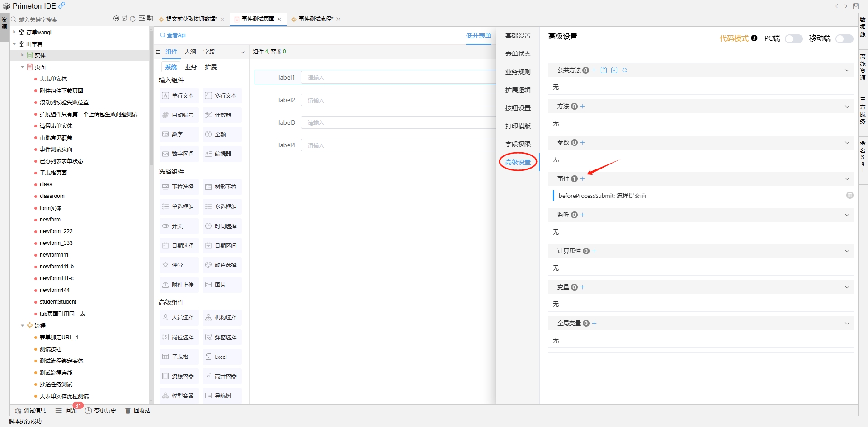This screenshot has height=427, width=868.
Task: Click the export icon beside 公共方法
Action: click(x=604, y=70)
